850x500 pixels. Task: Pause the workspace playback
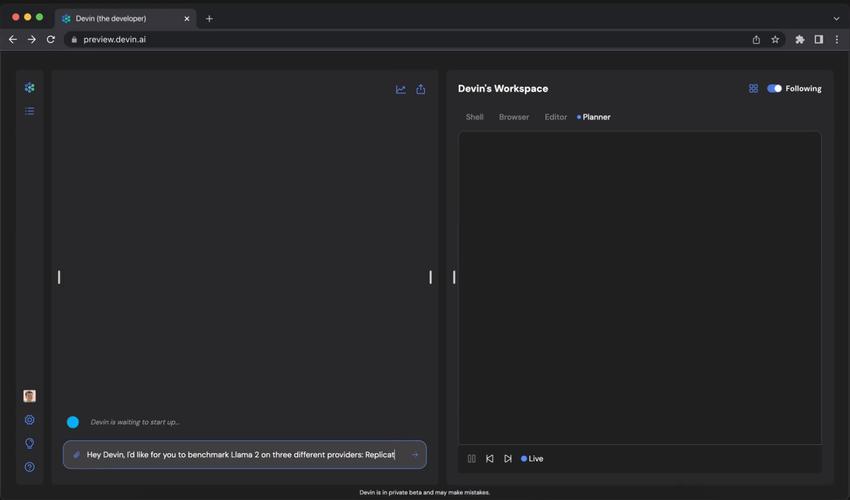click(x=472, y=459)
